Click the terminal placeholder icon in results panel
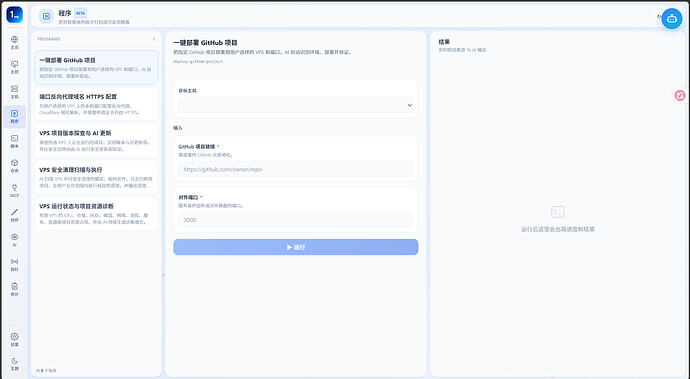 558,212
